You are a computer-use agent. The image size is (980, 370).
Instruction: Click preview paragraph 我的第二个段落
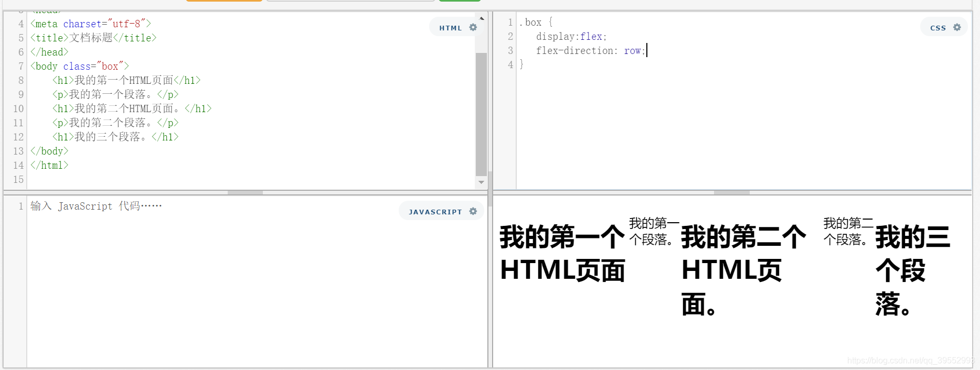point(848,232)
